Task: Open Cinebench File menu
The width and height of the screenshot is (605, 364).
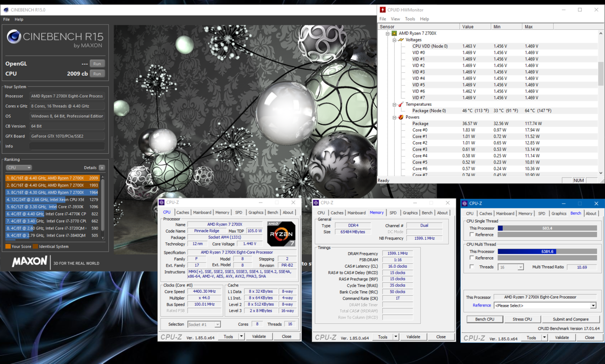Action: tap(7, 19)
